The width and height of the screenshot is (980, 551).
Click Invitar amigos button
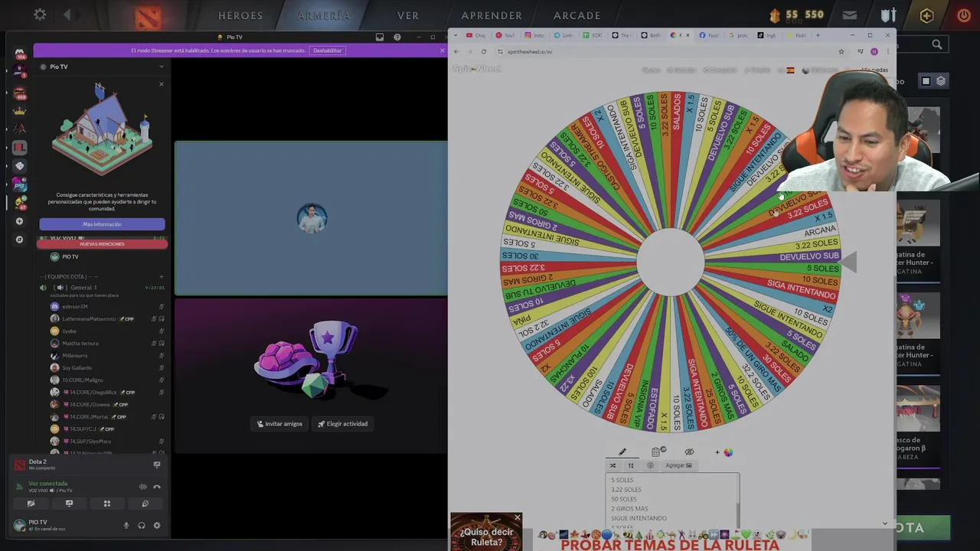click(x=279, y=424)
